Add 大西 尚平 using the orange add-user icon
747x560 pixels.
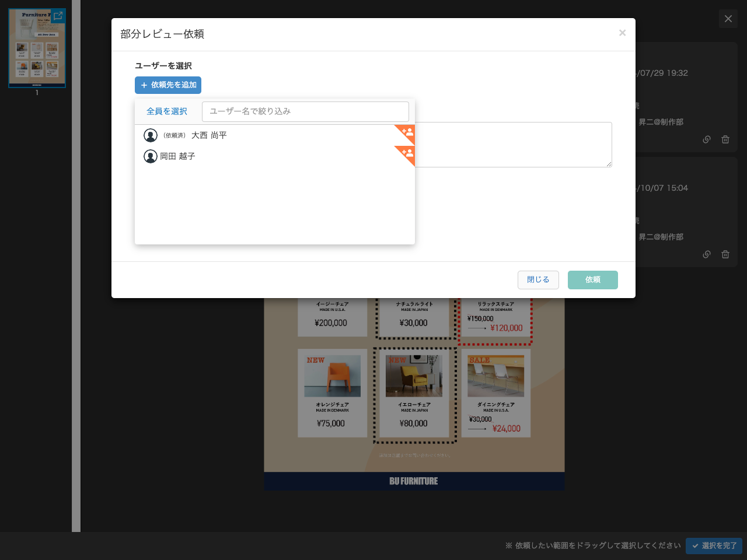pos(408,132)
